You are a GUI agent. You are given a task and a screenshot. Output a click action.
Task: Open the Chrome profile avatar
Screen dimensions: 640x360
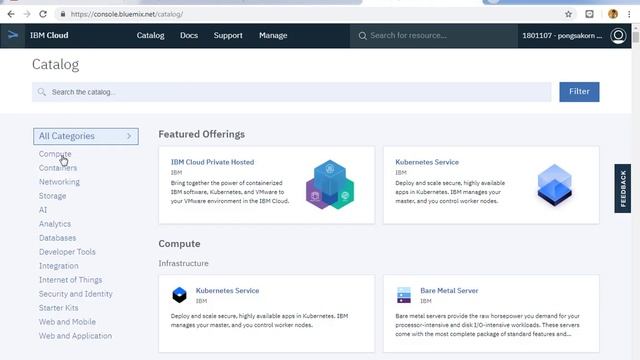[613, 14]
